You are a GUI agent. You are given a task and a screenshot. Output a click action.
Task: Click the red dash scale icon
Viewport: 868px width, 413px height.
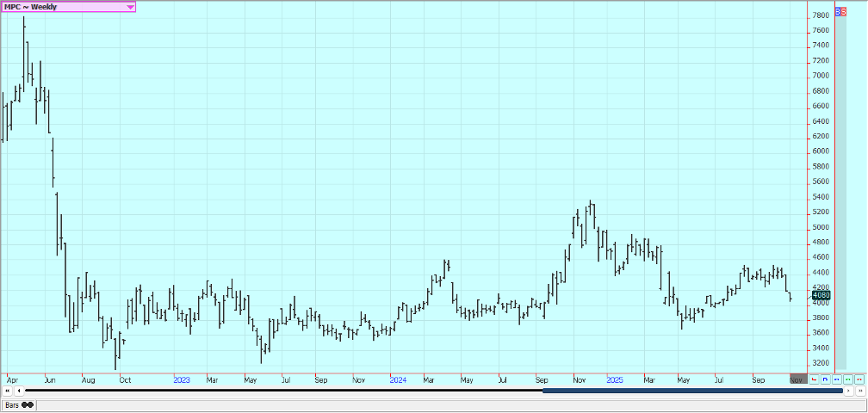[859, 379]
